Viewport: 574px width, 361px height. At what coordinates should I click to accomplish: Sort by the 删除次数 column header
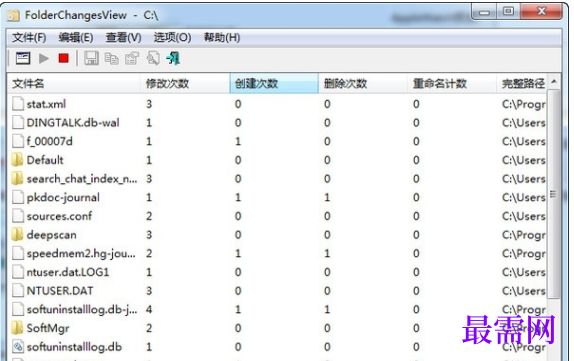(363, 83)
